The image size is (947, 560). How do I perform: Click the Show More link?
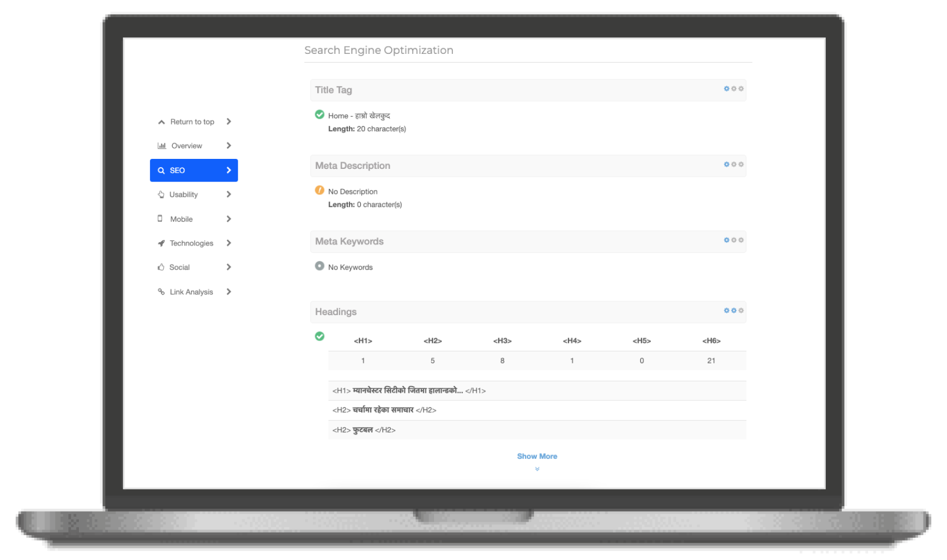pos(537,456)
